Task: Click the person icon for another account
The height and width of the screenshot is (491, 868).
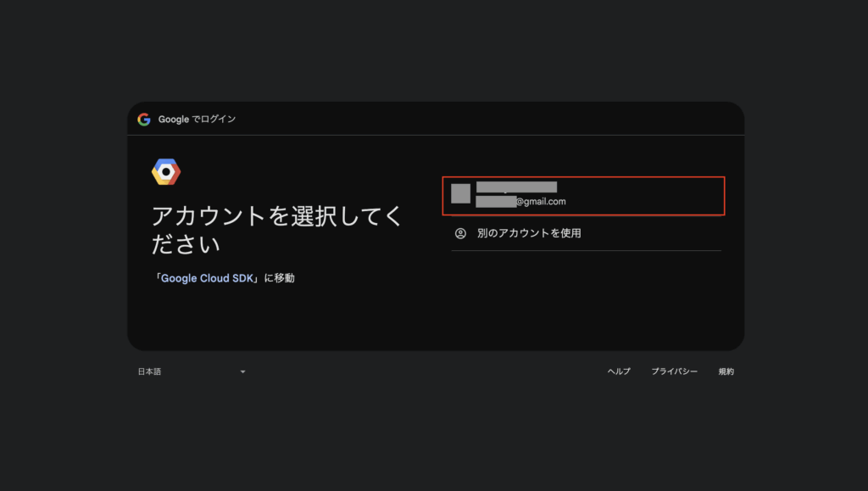Action: pyautogui.click(x=460, y=233)
